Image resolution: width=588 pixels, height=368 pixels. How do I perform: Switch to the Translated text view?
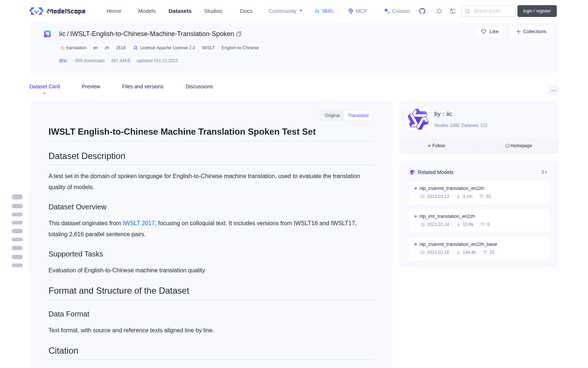point(358,116)
